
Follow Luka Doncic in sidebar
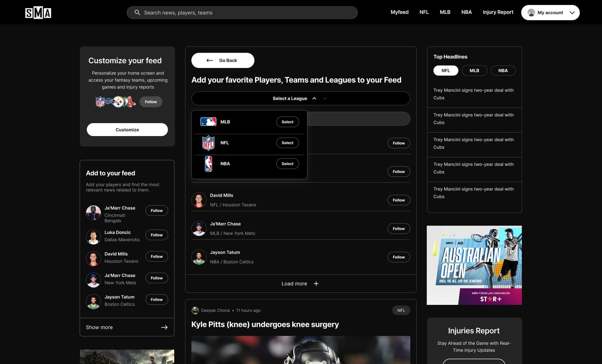[x=157, y=235]
